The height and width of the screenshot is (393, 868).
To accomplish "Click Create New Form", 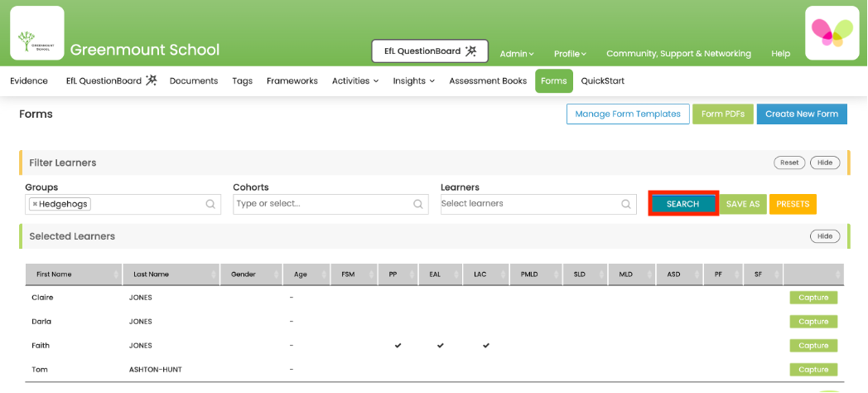I will pos(802,114).
